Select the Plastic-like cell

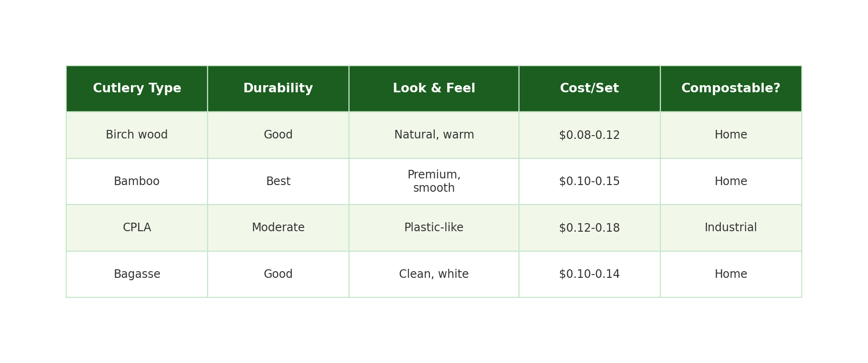(x=434, y=228)
